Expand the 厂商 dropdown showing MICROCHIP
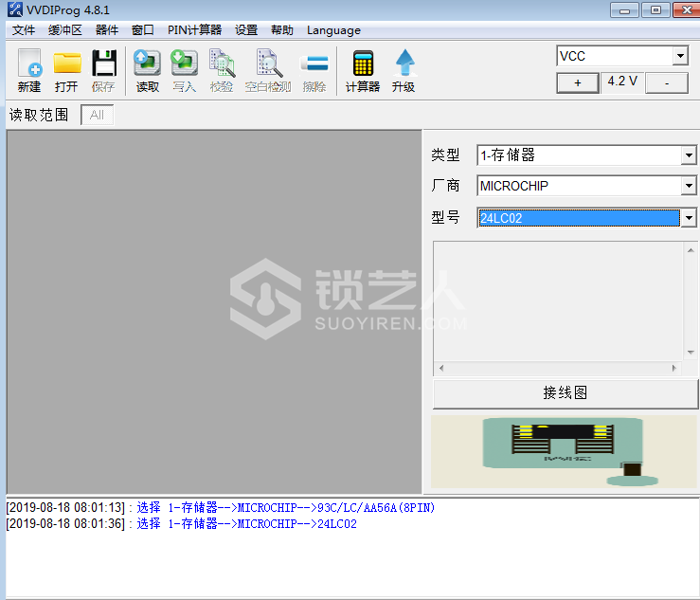 coord(689,186)
